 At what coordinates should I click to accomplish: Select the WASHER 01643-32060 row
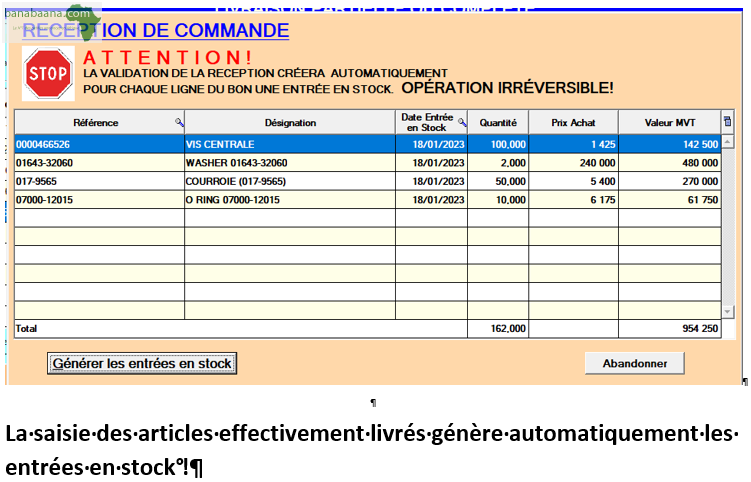(x=368, y=163)
